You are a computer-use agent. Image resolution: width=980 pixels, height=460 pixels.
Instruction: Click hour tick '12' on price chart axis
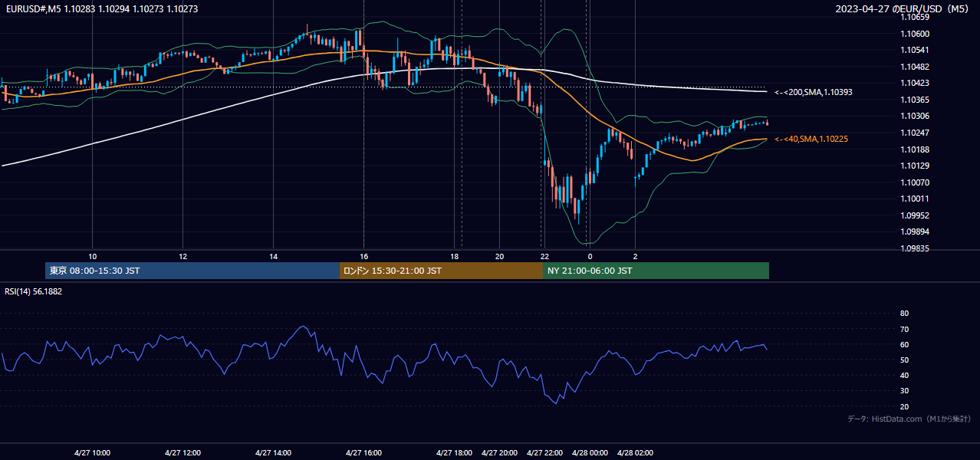point(183,257)
